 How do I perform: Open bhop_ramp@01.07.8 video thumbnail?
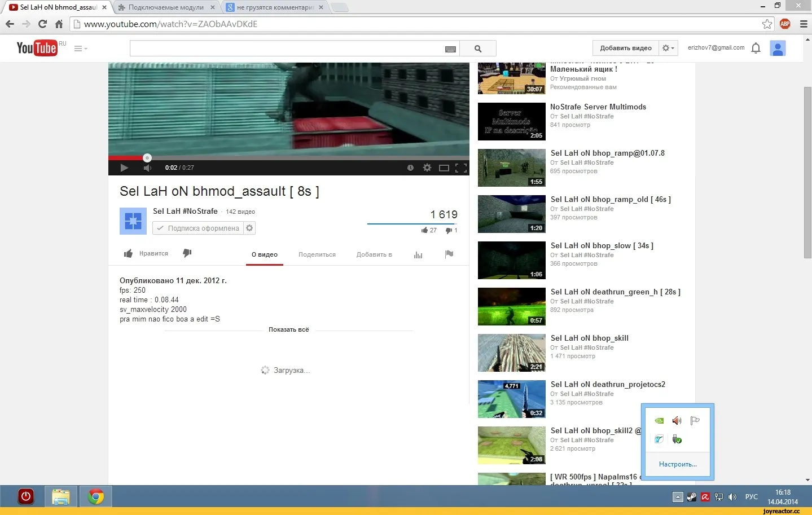coord(512,168)
